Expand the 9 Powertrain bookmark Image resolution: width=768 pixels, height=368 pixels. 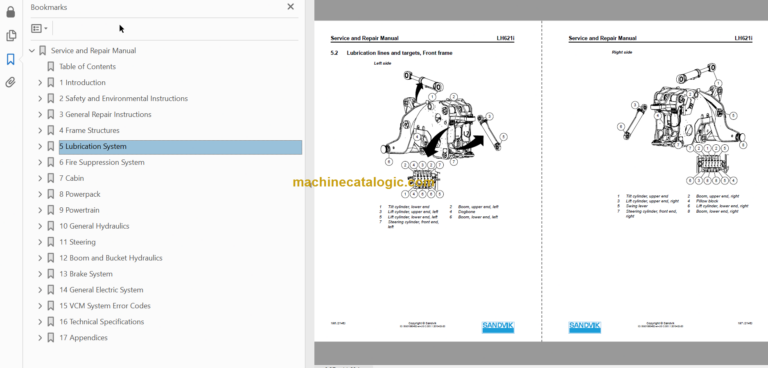click(x=40, y=210)
